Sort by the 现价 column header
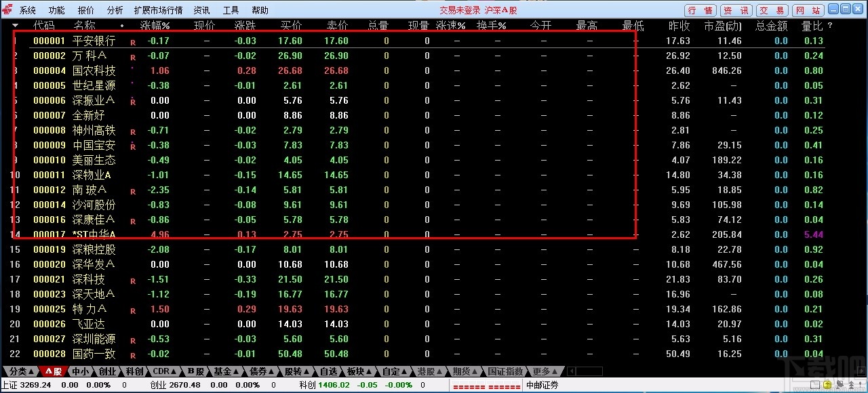The height and width of the screenshot is (393, 868). click(x=204, y=26)
